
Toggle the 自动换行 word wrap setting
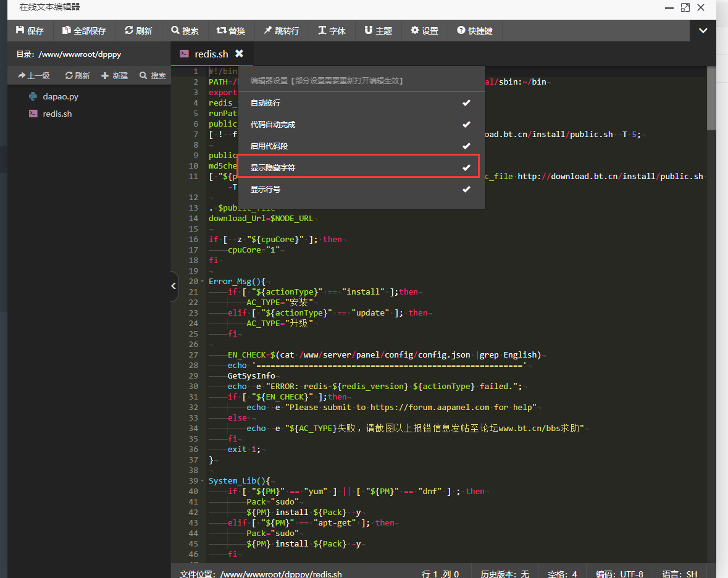(361, 103)
